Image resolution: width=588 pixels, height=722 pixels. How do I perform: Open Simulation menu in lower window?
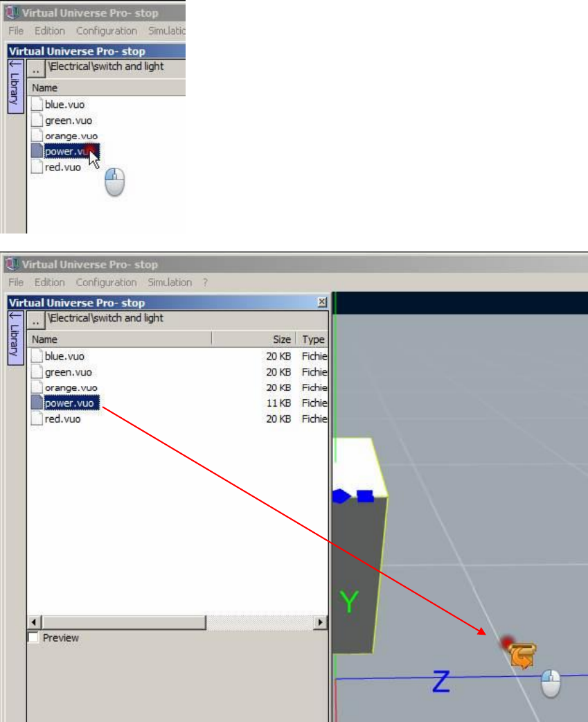coord(170,282)
